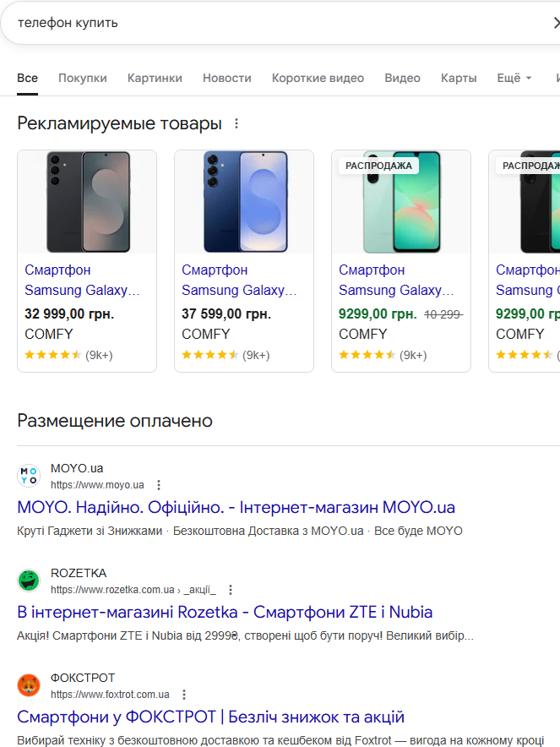
Task: Open MOYO Інтернет-магазин result link
Action: point(236,508)
